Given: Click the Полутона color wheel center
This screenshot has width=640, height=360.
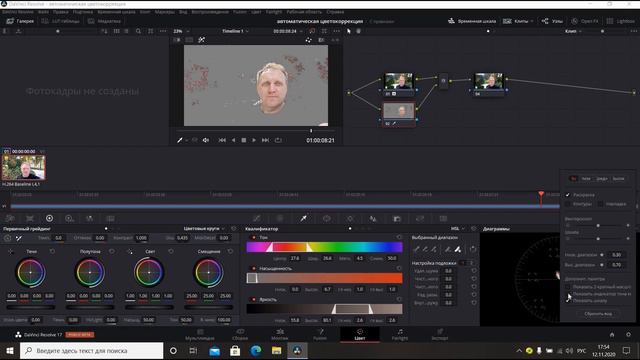Looking at the screenshot, I should coord(90,272).
